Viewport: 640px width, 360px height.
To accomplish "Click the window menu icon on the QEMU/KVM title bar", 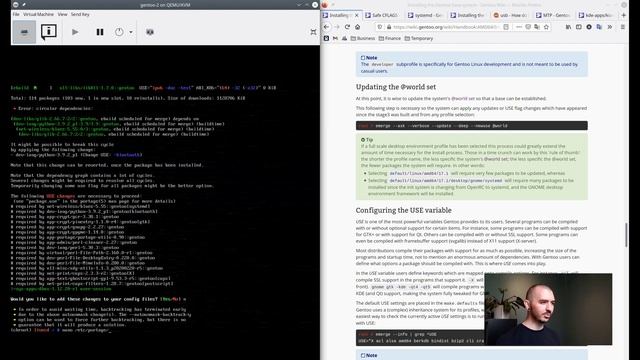I will pyautogui.click(x=16, y=5).
